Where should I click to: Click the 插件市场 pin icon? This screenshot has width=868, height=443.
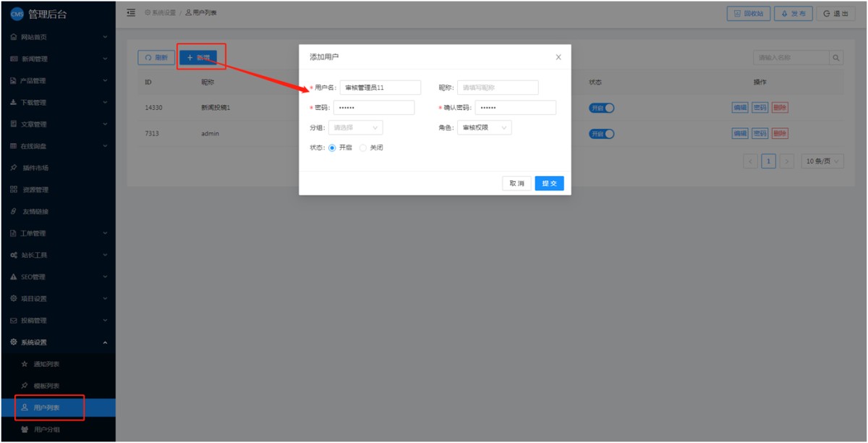pyautogui.click(x=14, y=168)
